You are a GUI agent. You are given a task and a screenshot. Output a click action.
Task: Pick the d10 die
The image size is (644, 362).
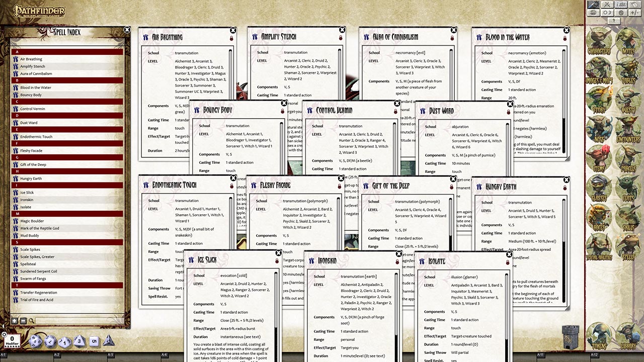(65, 342)
